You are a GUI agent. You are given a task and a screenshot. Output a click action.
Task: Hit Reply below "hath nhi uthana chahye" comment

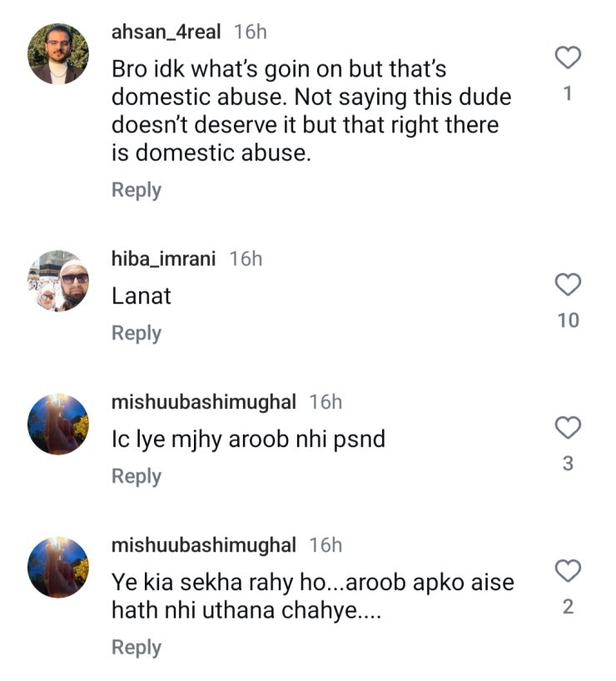137,648
